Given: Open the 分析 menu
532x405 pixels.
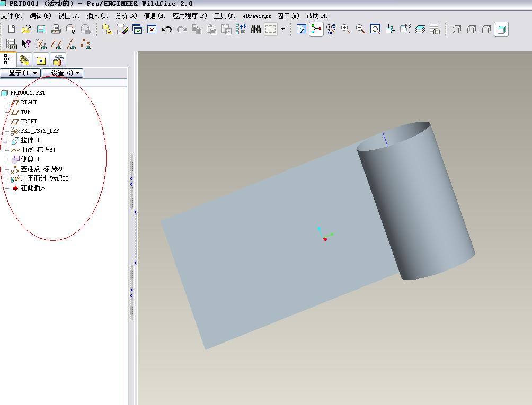Looking at the screenshot, I should click(x=126, y=16).
